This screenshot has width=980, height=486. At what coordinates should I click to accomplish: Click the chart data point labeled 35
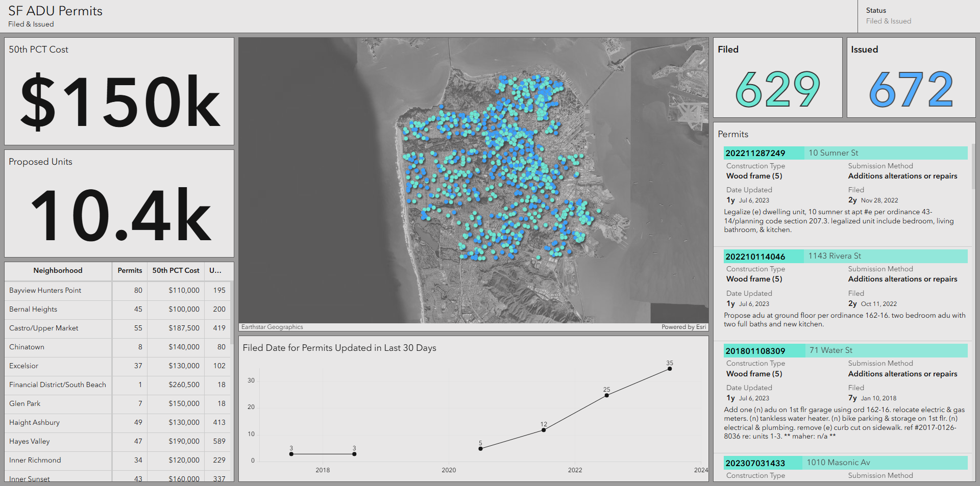pos(669,369)
